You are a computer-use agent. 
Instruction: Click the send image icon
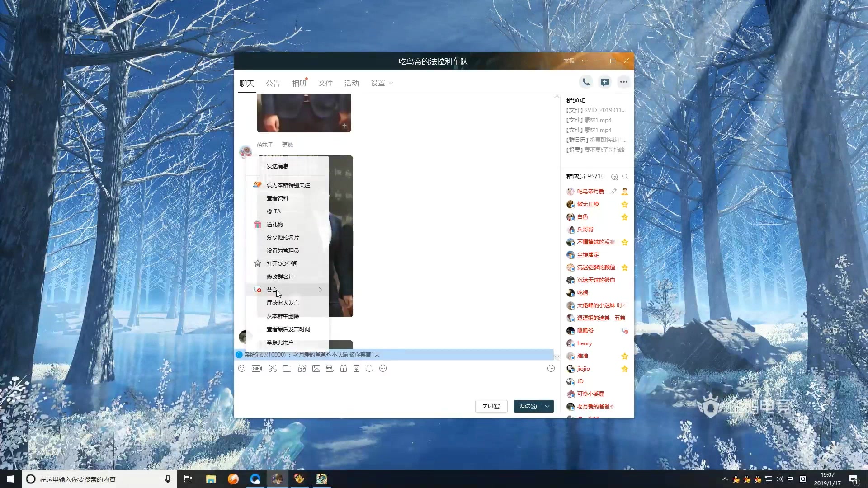click(x=316, y=368)
